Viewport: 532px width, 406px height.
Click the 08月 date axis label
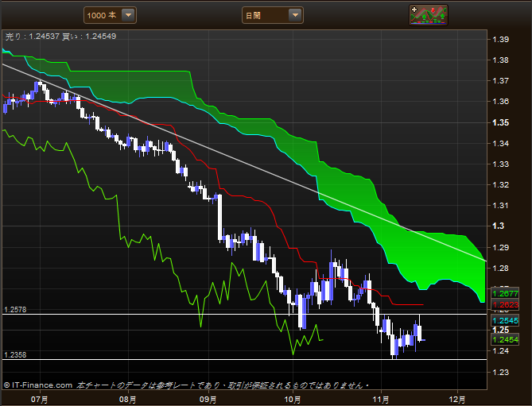pyautogui.click(x=127, y=400)
